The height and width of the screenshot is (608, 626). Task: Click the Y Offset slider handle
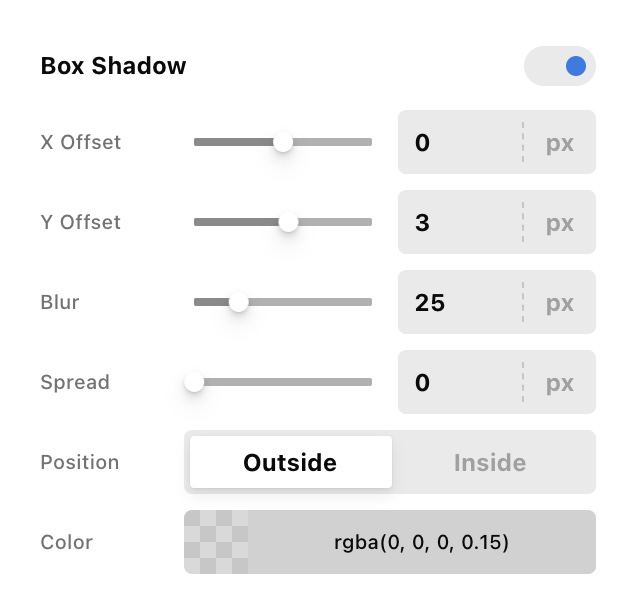288,223
